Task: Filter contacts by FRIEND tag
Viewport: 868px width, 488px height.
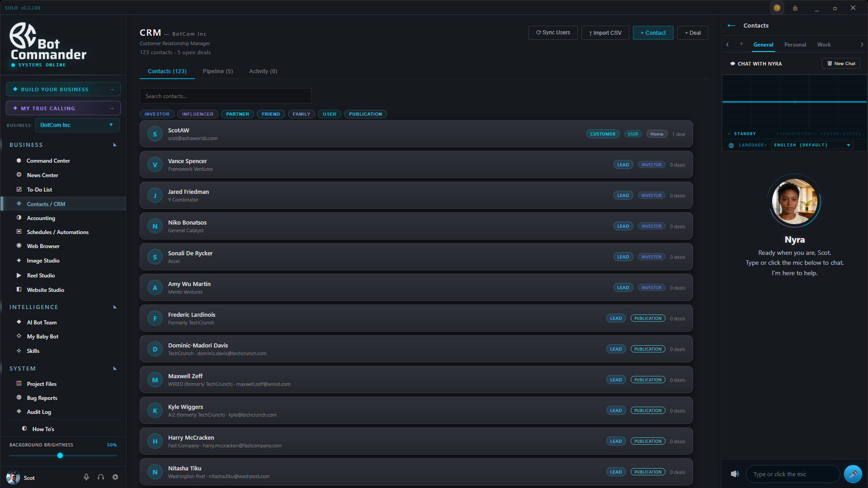Action: pyautogui.click(x=271, y=114)
